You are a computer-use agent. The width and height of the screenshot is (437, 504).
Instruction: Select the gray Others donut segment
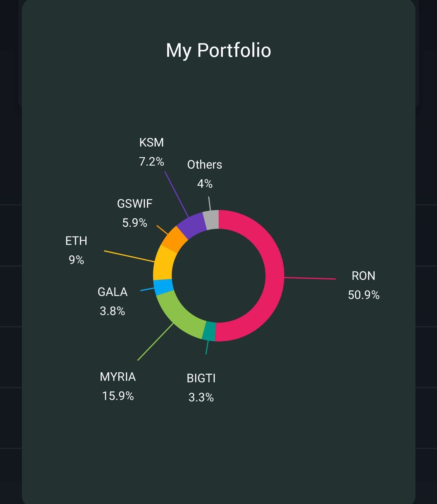click(211, 220)
